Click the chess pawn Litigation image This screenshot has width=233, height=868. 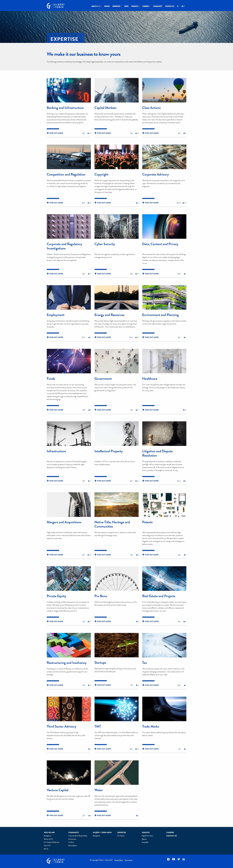coord(164,434)
